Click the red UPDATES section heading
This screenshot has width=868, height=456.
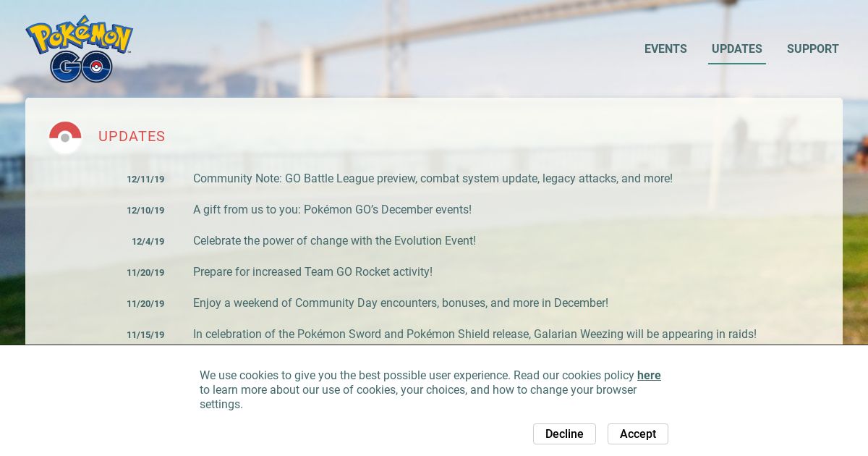coord(132,136)
